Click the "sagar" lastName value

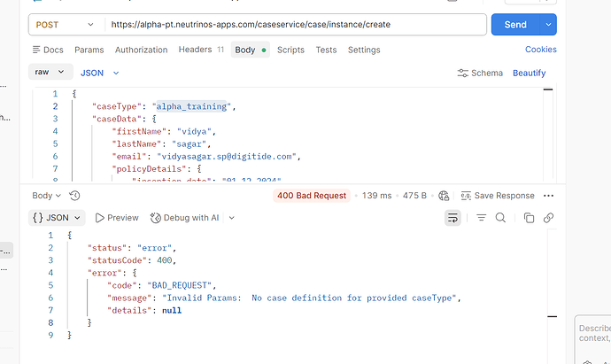[189, 143]
